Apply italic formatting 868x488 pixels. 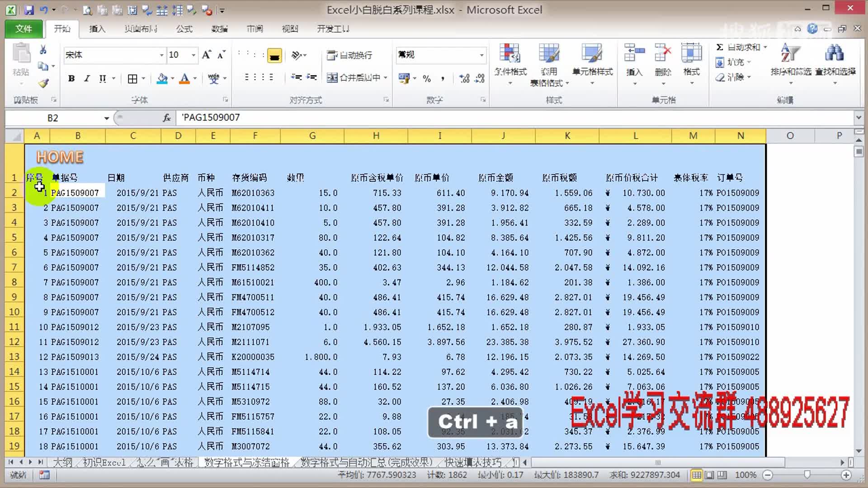pos(86,78)
